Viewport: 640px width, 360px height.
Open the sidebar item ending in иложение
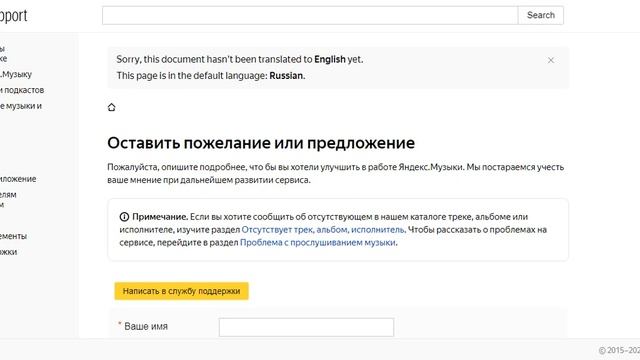(x=18, y=179)
